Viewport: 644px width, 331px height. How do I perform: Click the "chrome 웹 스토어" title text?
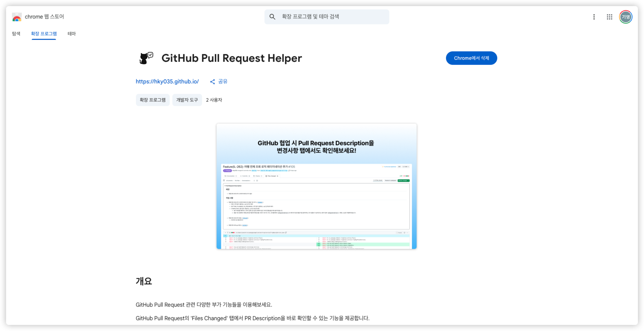pos(44,17)
